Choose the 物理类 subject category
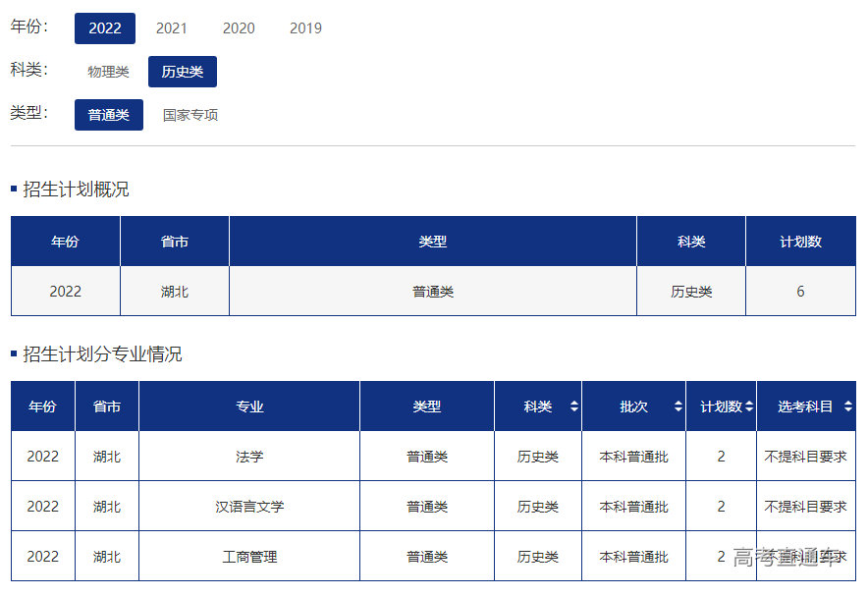Image resolution: width=868 pixels, height=596 pixels. 108,72
